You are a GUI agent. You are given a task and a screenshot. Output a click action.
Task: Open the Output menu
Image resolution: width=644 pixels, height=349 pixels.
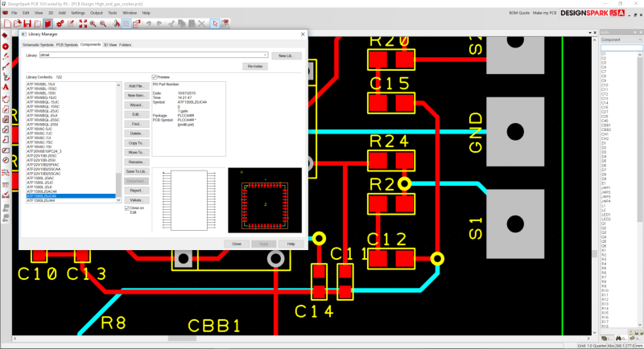(97, 13)
